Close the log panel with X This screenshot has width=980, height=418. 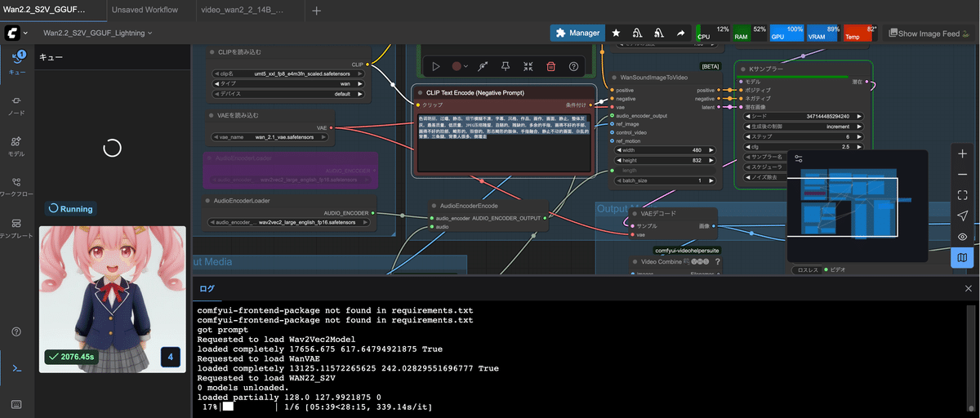point(969,288)
